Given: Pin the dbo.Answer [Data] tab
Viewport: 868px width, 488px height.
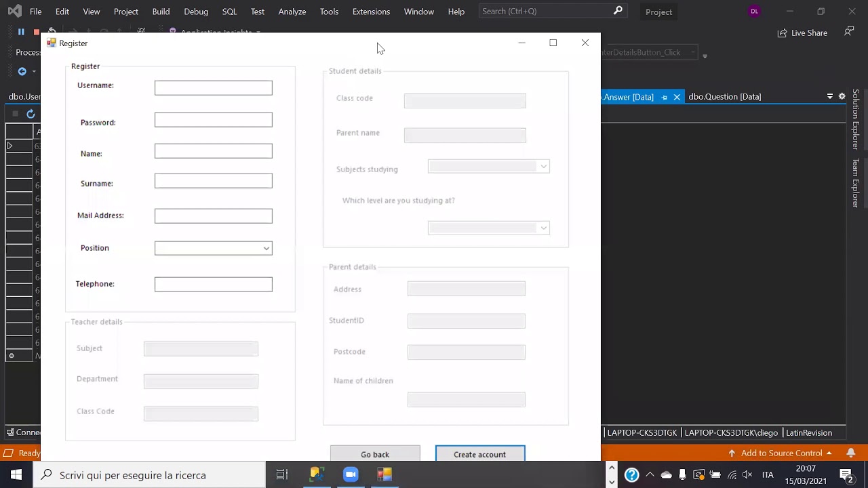Looking at the screenshot, I should [x=664, y=97].
